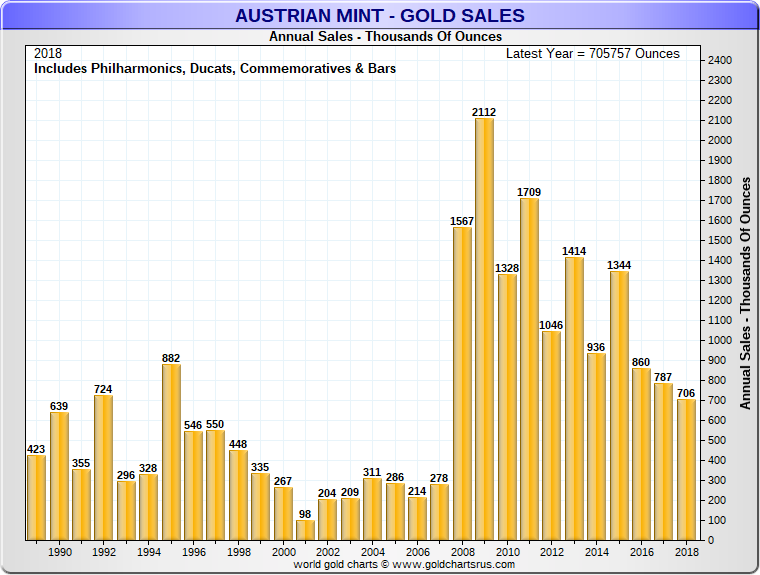Click the x-axis year label 2016
760x575 pixels.
pyautogui.click(x=642, y=552)
